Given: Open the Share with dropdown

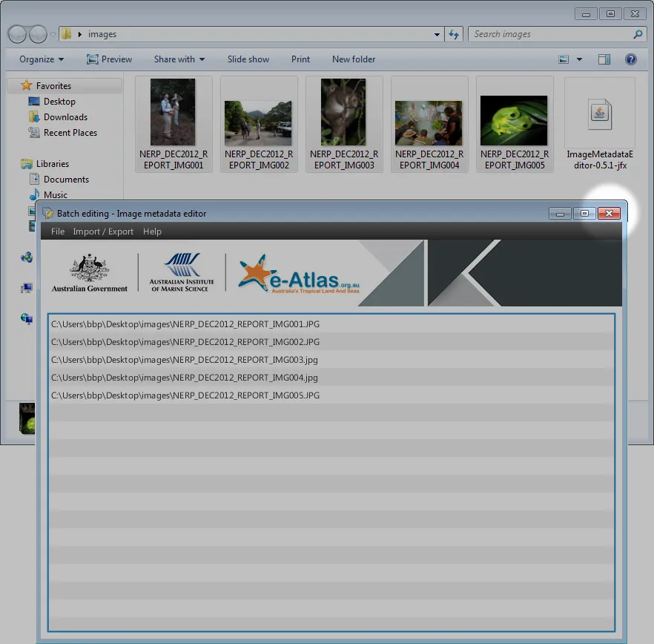Looking at the screenshot, I should [x=179, y=59].
